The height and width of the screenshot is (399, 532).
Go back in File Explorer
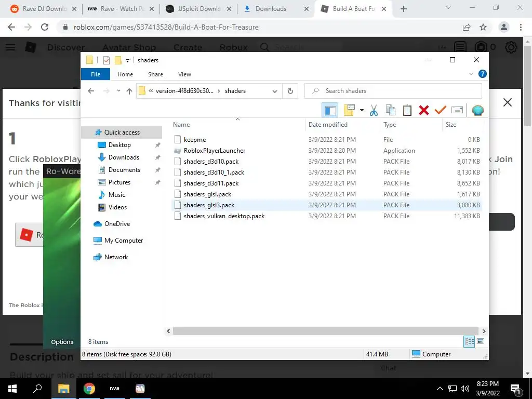91,91
